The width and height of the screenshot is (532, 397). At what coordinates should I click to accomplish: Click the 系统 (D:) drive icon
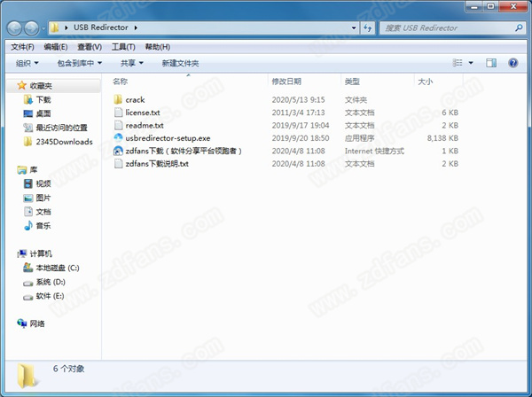pos(27,283)
